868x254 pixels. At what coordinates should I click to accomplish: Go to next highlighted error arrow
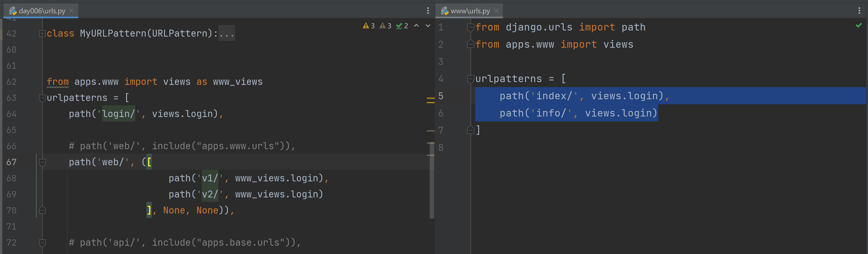tap(428, 26)
